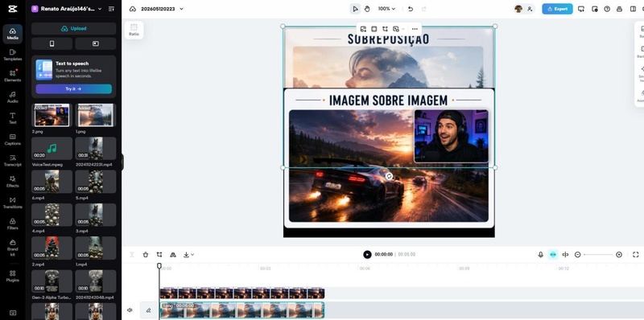Image resolution: width=644 pixels, height=320 pixels.
Task: Select the Gen-3 Alpha Turbo media thumbnail
Action: pyautogui.click(x=52, y=281)
